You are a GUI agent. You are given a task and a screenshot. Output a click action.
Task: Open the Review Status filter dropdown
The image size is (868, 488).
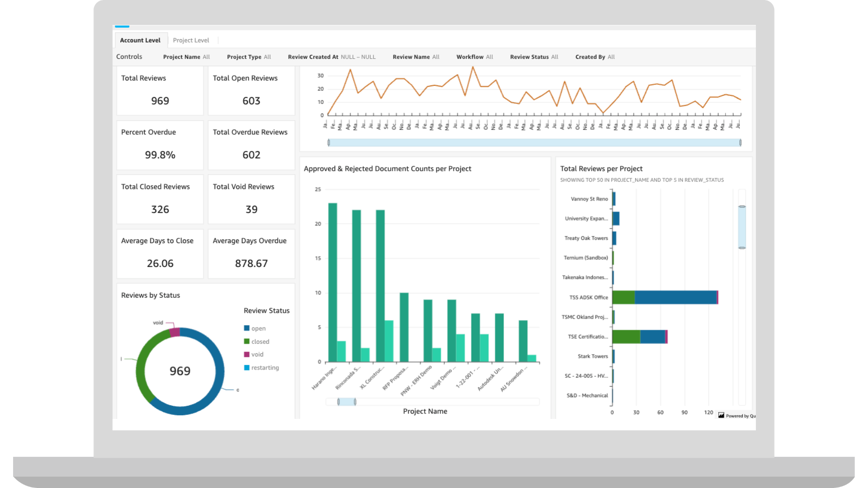[x=534, y=57]
